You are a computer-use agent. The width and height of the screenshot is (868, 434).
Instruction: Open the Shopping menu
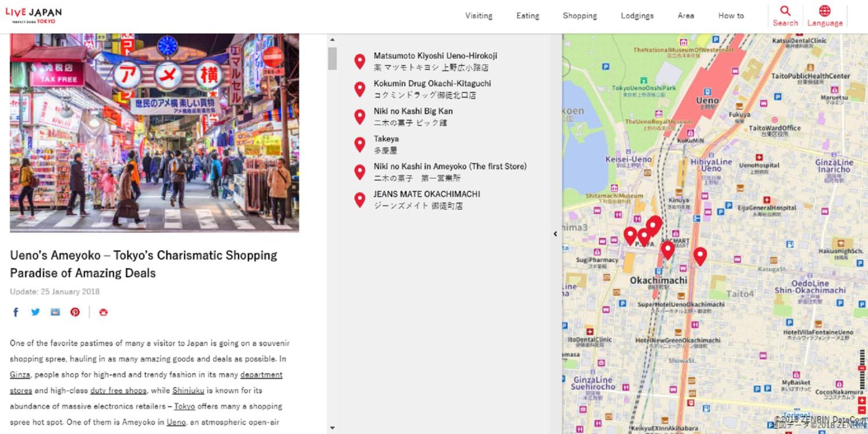pyautogui.click(x=580, y=16)
